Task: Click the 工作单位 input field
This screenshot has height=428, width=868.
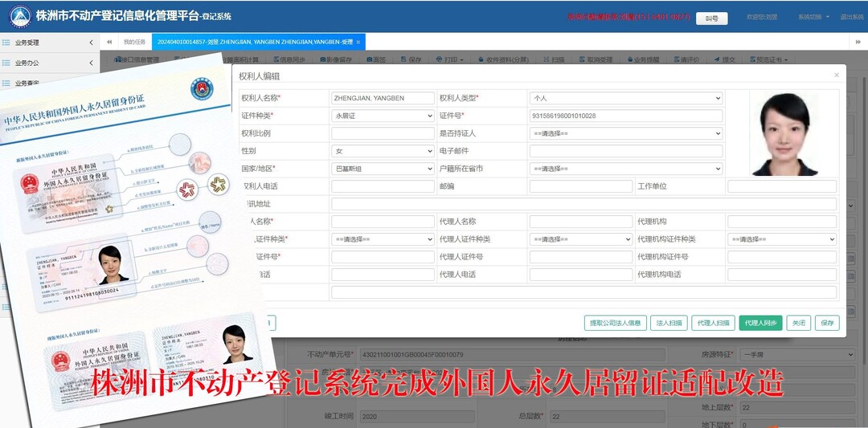Action: [782, 186]
